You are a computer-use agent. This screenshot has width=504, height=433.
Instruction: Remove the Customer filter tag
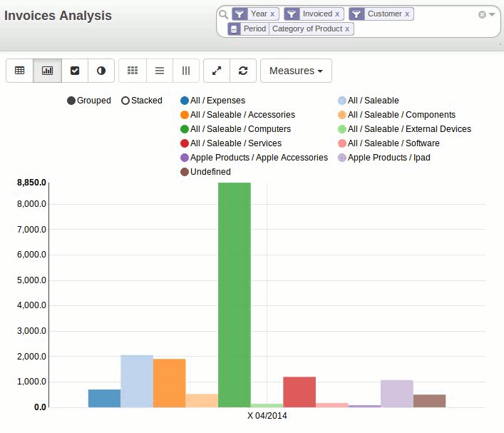(x=407, y=14)
